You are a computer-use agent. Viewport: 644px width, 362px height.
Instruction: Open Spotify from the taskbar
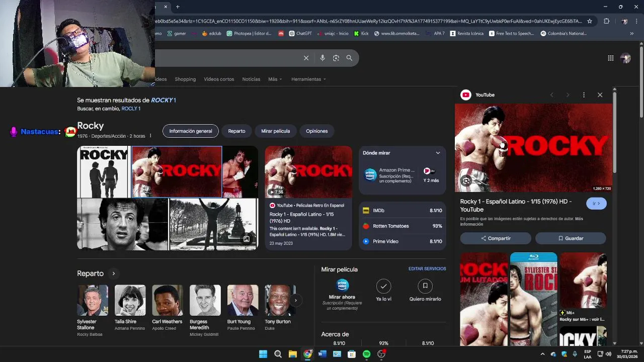tap(367, 354)
